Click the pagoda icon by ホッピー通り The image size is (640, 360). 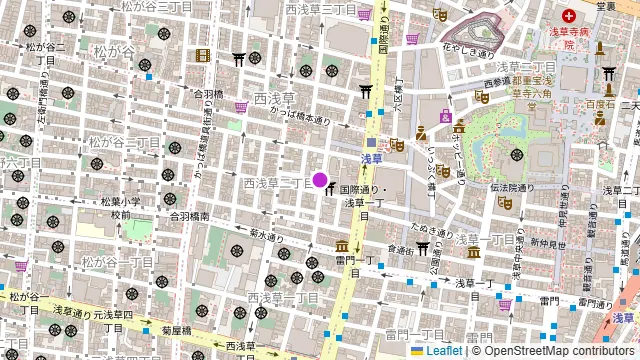coord(459,127)
